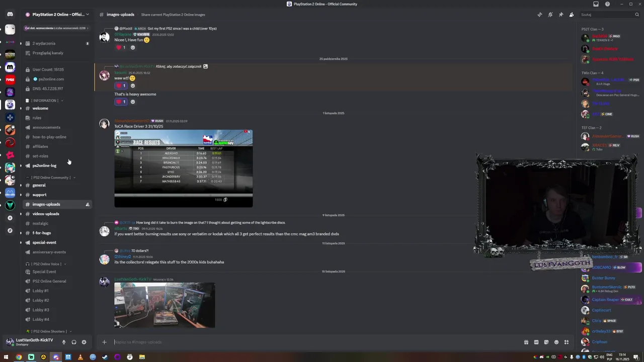644x362 pixels.
Task: Open the rules channel
Action: pyautogui.click(x=56, y=118)
